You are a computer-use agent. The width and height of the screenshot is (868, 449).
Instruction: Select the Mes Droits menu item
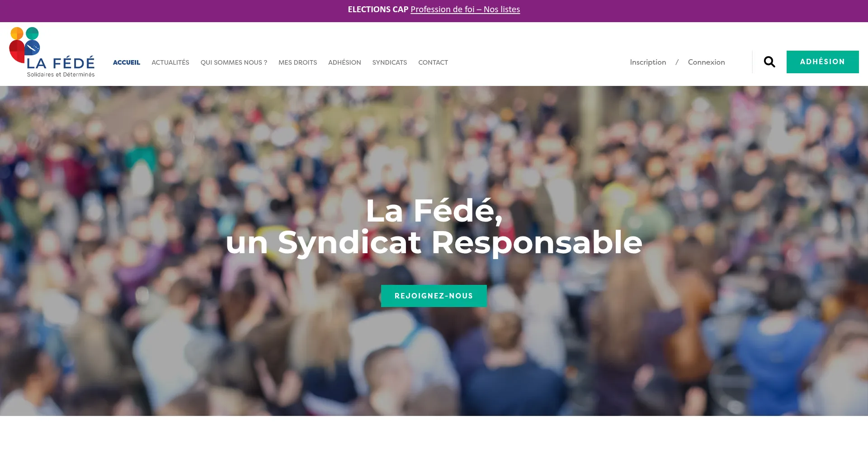[297, 62]
